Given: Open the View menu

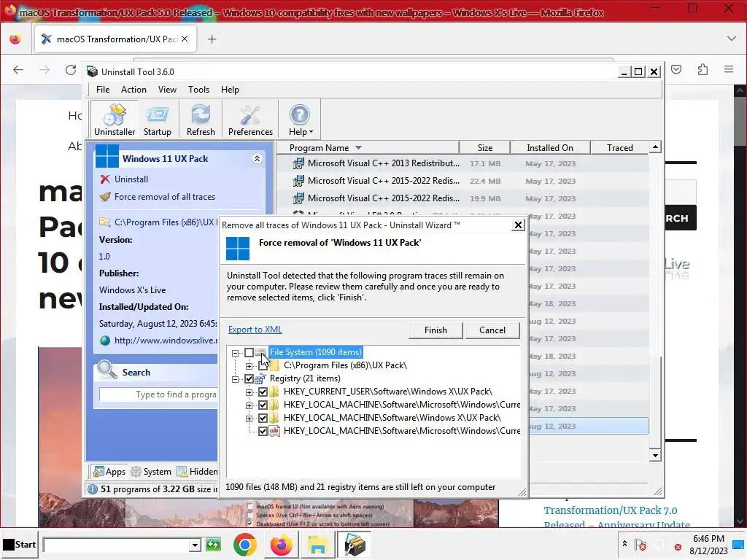Looking at the screenshot, I should (x=167, y=90).
